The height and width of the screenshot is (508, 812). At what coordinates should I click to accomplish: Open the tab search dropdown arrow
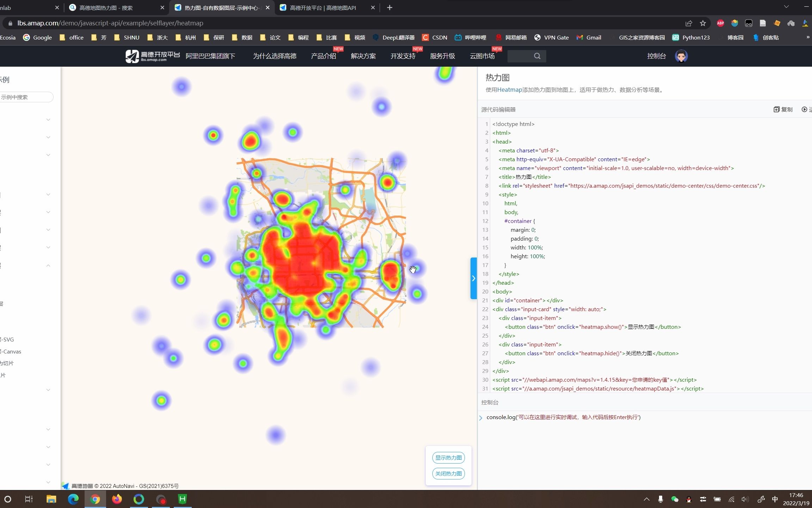pyautogui.click(x=786, y=7)
